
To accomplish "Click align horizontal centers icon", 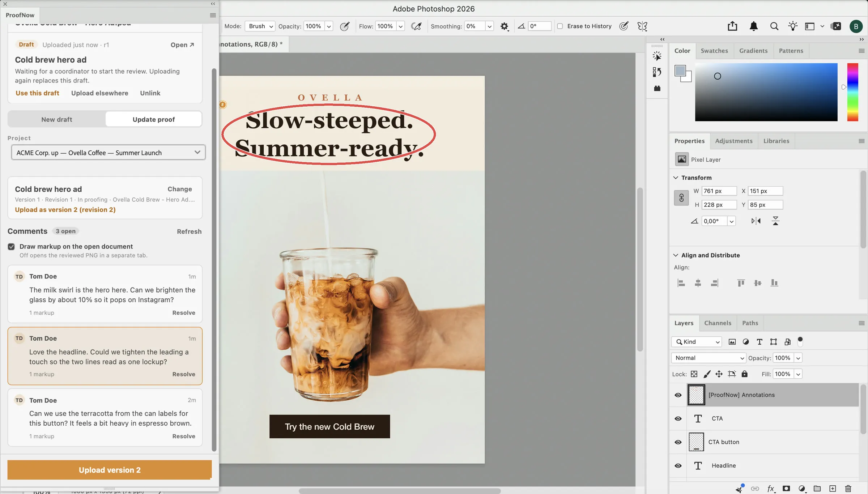I will [x=698, y=283].
